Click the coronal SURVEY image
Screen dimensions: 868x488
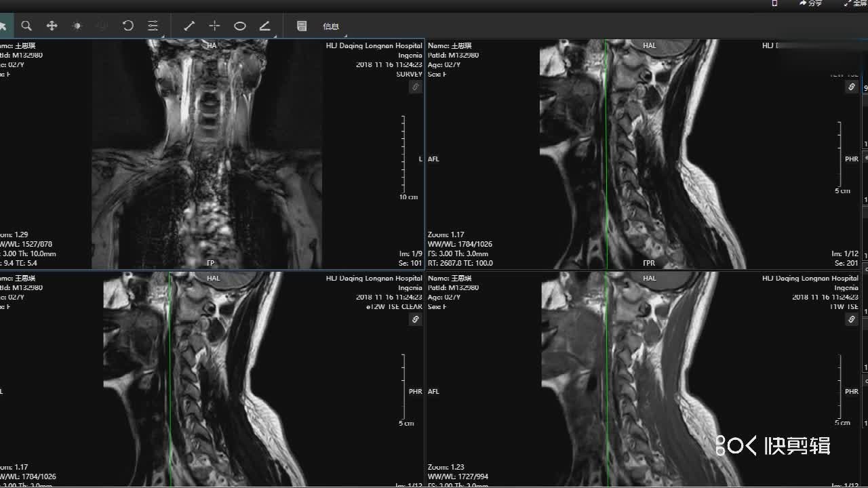click(207, 154)
